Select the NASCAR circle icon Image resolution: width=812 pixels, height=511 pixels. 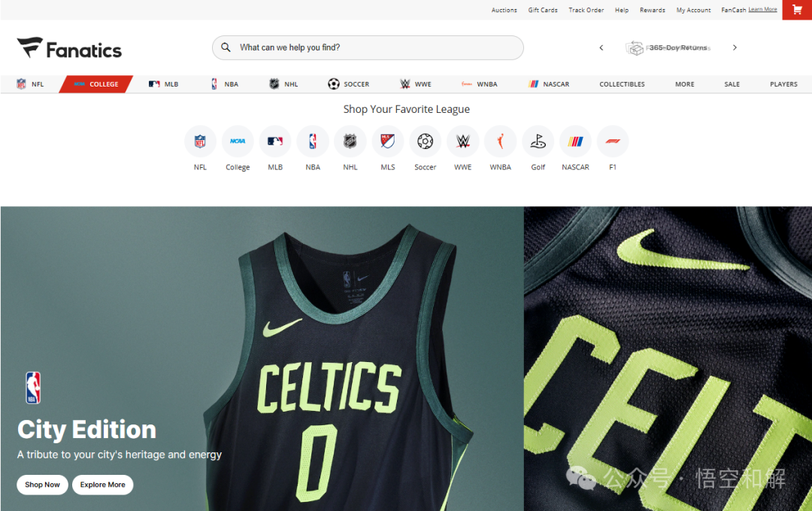[575, 141]
